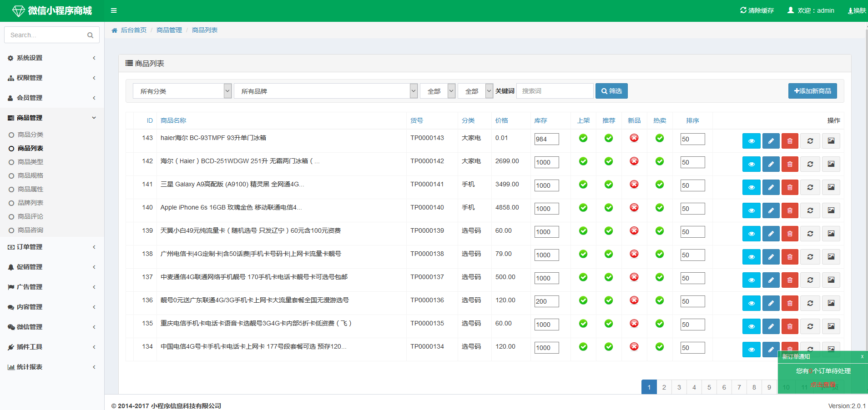Delete product 142 using trash icon
This screenshot has width=868, height=410.
click(x=790, y=164)
